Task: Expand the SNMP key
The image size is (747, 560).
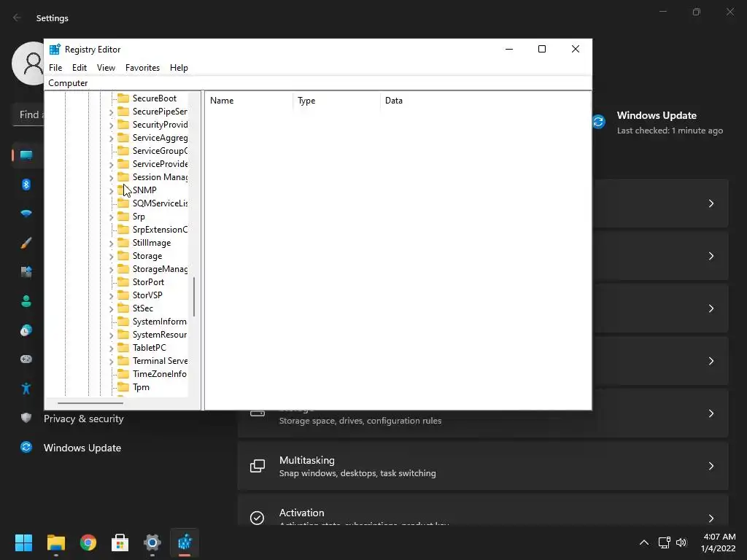Action: tap(111, 190)
